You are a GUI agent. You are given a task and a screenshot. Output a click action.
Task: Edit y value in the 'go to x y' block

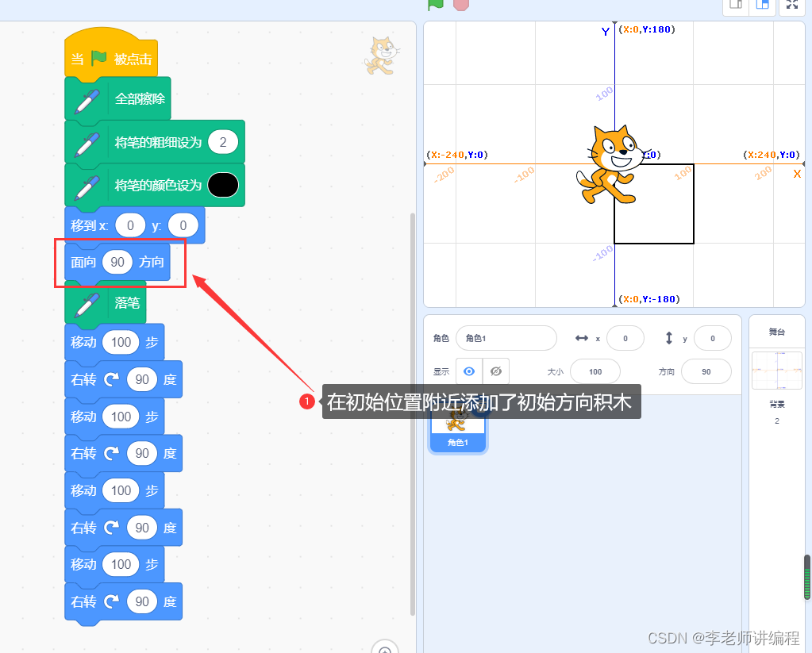click(x=183, y=225)
